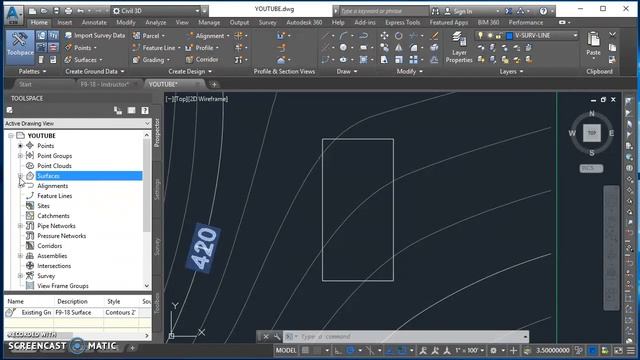Expand the Pipe Networks node
The image size is (640, 360).
20,226
